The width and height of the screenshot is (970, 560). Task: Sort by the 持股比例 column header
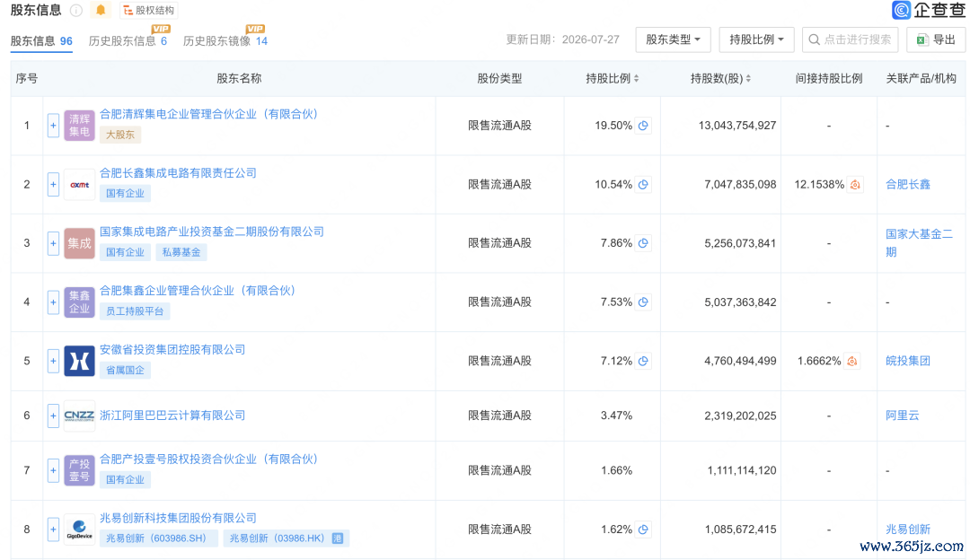[613, 78]
